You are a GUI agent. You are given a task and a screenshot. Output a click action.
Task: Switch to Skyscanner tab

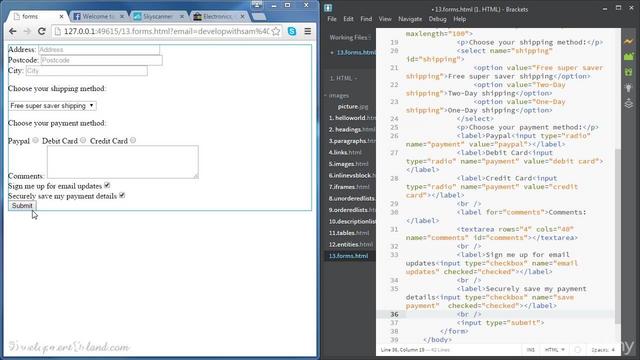[157, 17]
